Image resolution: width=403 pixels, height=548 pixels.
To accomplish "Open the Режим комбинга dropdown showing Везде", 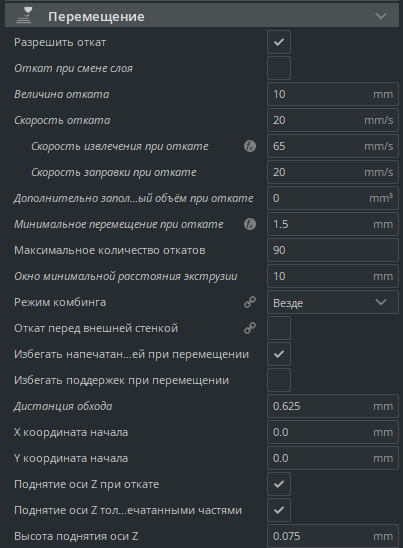I will pos(333,302).
